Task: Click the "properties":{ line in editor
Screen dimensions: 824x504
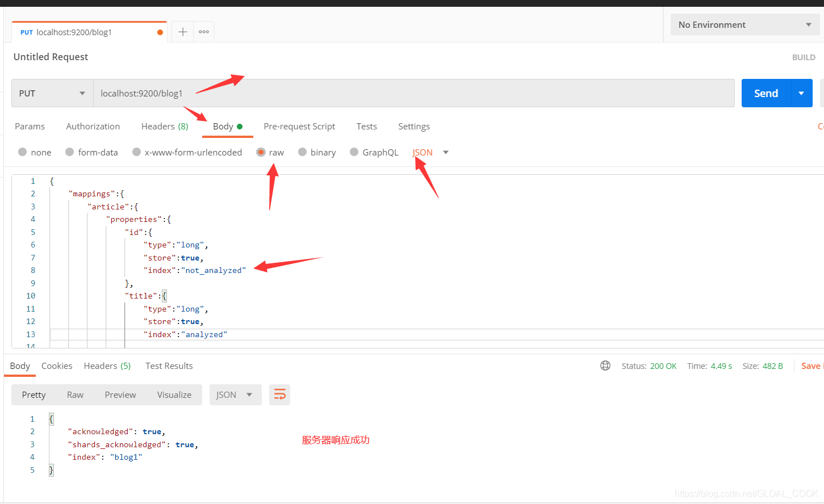Action: coord(139,219)
